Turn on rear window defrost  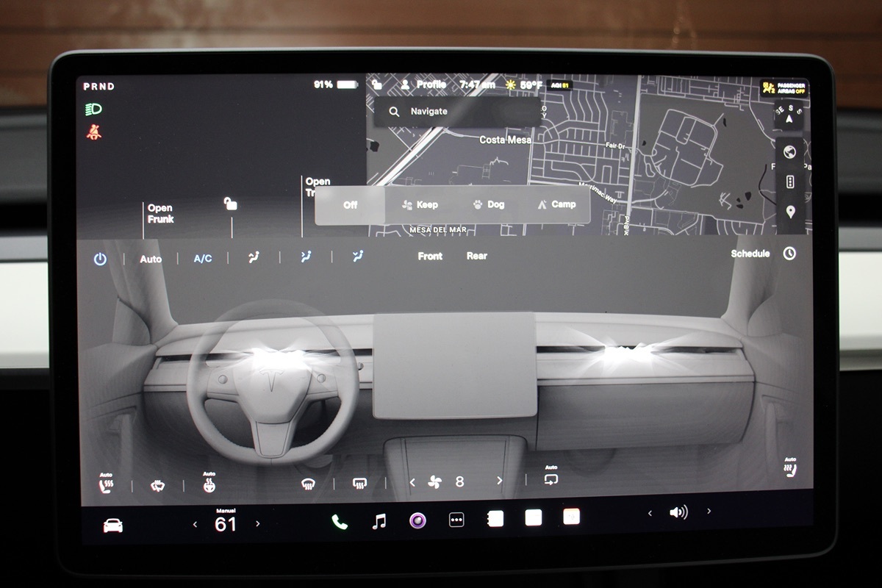(359, 484)
